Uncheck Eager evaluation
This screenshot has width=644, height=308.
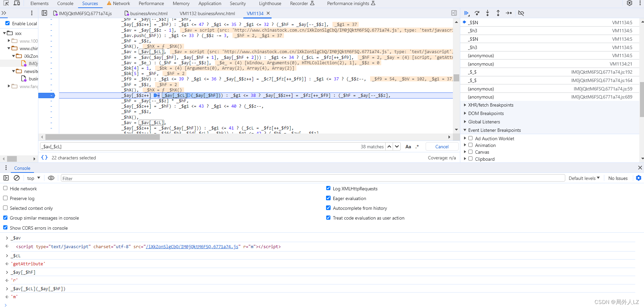point(328,198)
